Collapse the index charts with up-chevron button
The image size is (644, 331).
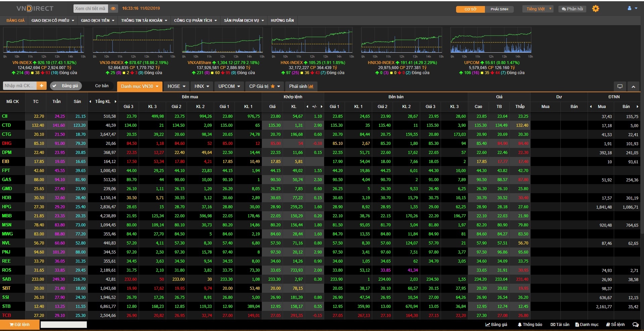[x=633, y=87]
